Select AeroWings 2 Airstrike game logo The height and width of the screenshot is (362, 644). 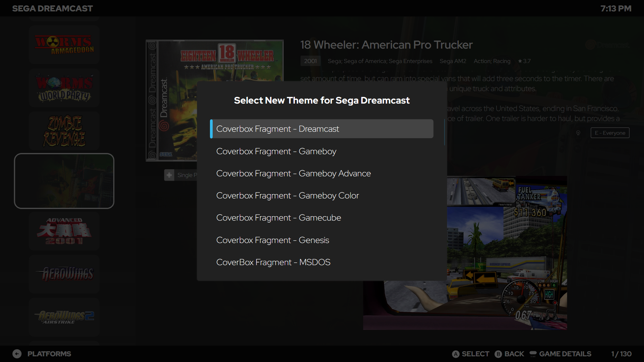coord(64,317)
